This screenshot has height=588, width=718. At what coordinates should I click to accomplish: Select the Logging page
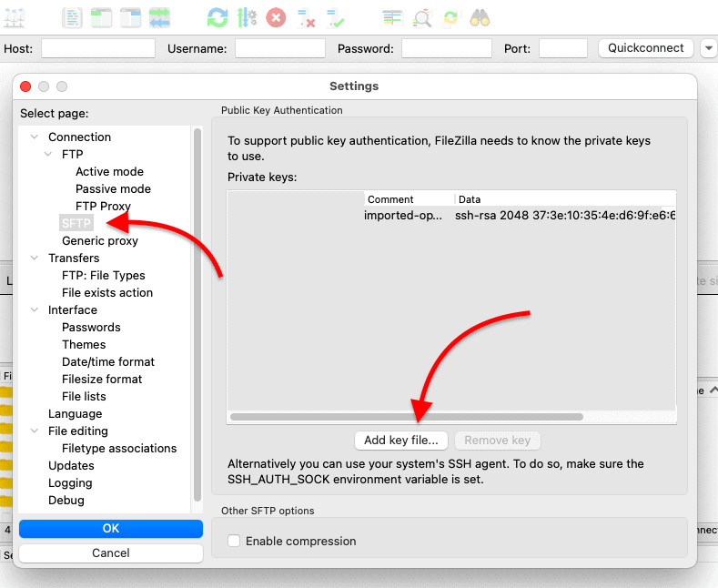pos(70,483)
